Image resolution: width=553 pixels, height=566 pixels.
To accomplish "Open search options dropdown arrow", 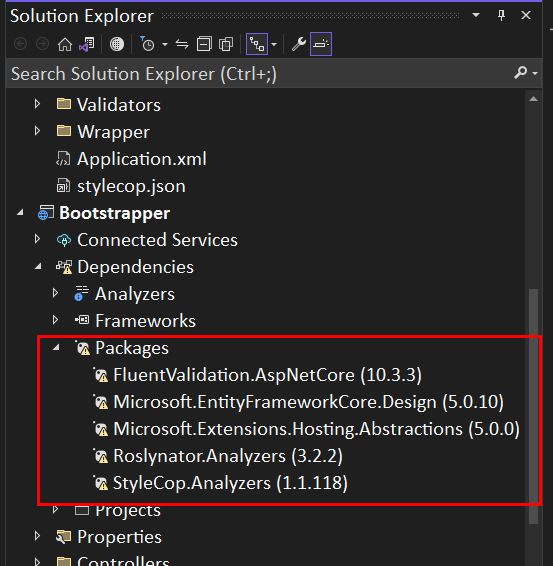I will coord(535,73).
